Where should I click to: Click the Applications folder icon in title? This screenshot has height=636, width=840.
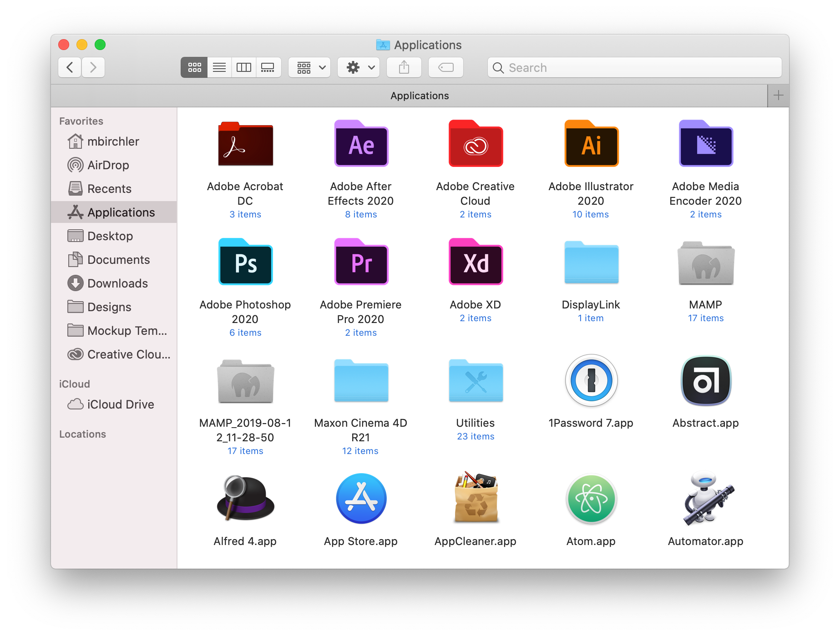click(383, 45)
